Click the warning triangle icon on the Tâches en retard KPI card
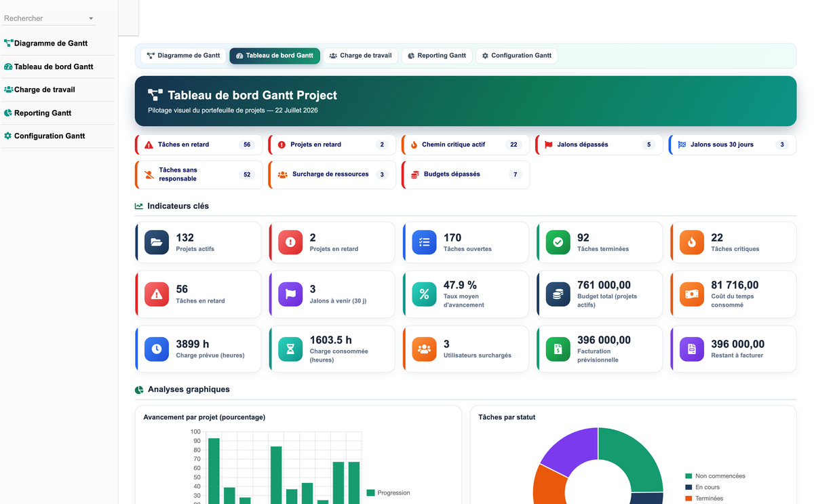814x504 pixels. tap(157, 294)
